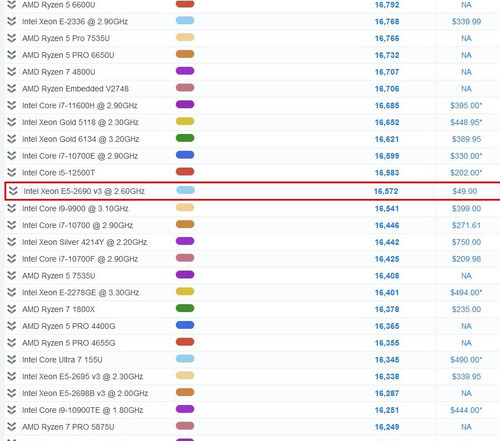Open the Intel Xeon E-2336 @ 2.90GHz link
The width and height of the screenshot is (500, 441).
75,22
